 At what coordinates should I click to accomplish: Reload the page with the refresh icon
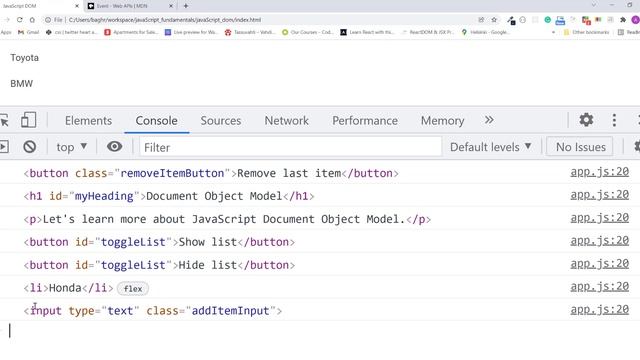click(x=20, y=20)
